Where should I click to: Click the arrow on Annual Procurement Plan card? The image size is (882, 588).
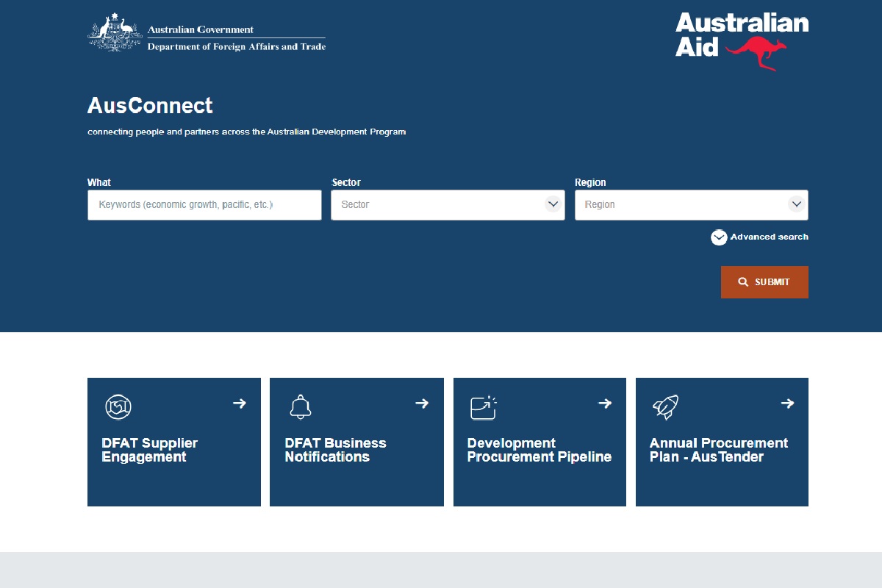(x=787, y=403)
